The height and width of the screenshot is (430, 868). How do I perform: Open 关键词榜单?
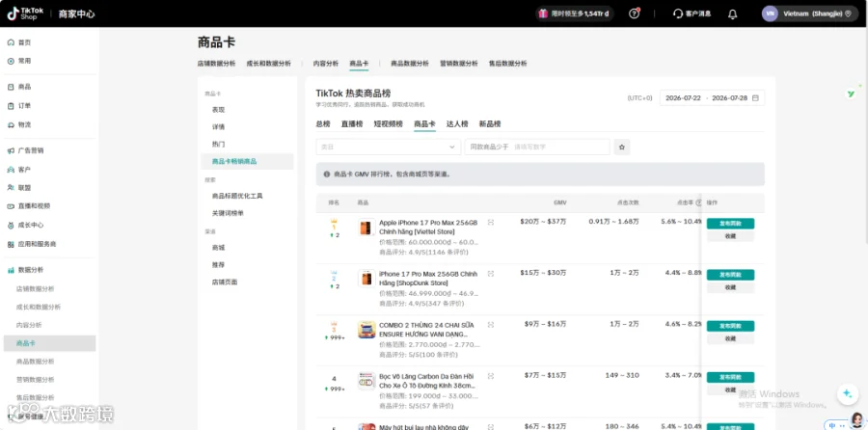click(228, 214)
